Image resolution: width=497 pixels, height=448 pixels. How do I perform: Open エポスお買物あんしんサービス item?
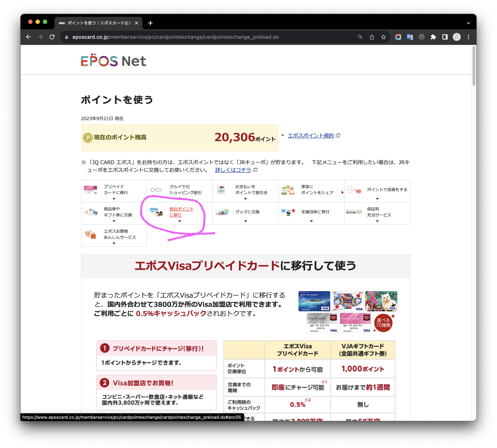[120, 234]
